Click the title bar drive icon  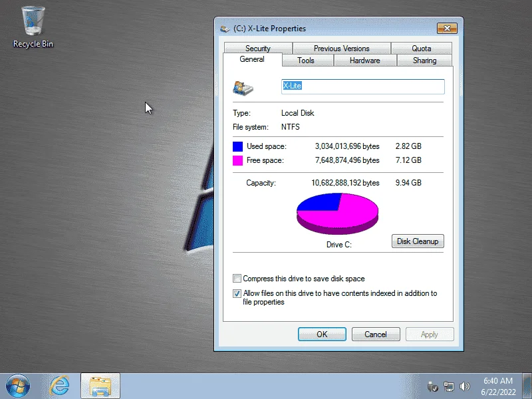[x=225, y=29]
